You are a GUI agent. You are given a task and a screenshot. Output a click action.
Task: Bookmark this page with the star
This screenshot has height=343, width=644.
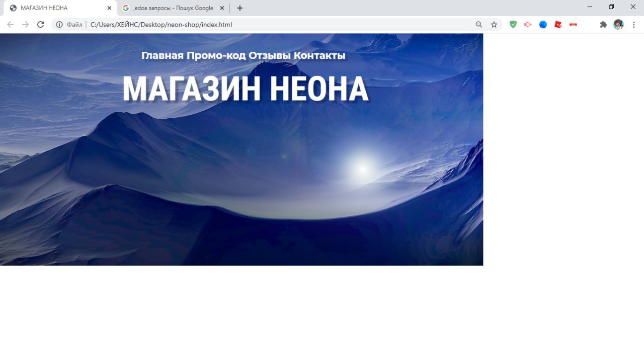494,24
